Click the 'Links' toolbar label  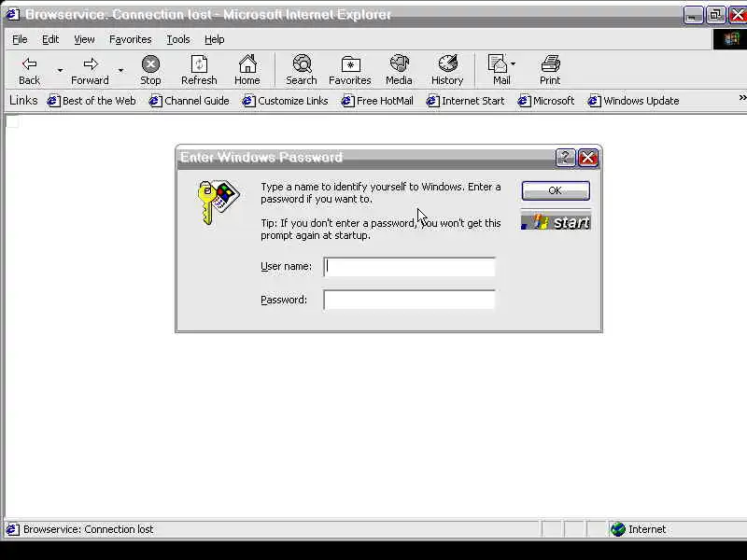point(23,101)
